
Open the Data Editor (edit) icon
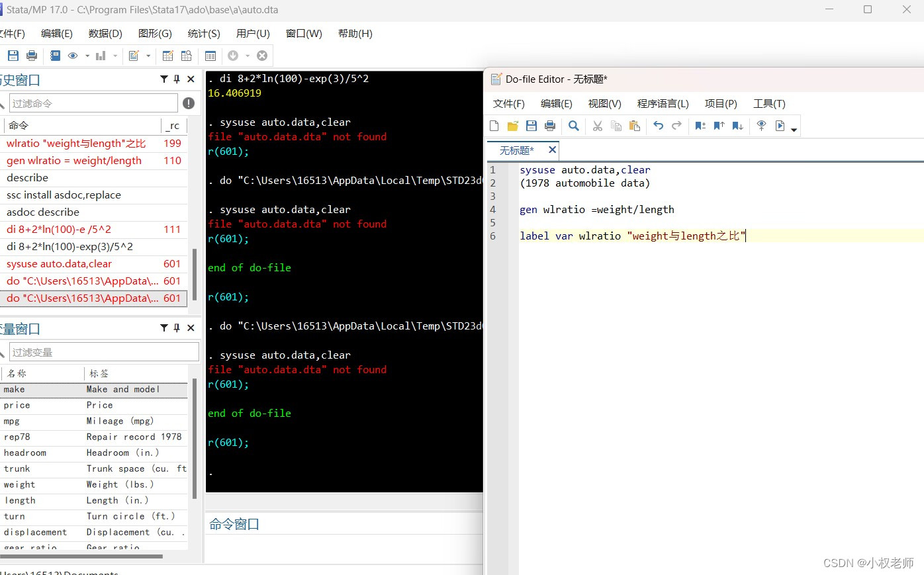(168, 56)
